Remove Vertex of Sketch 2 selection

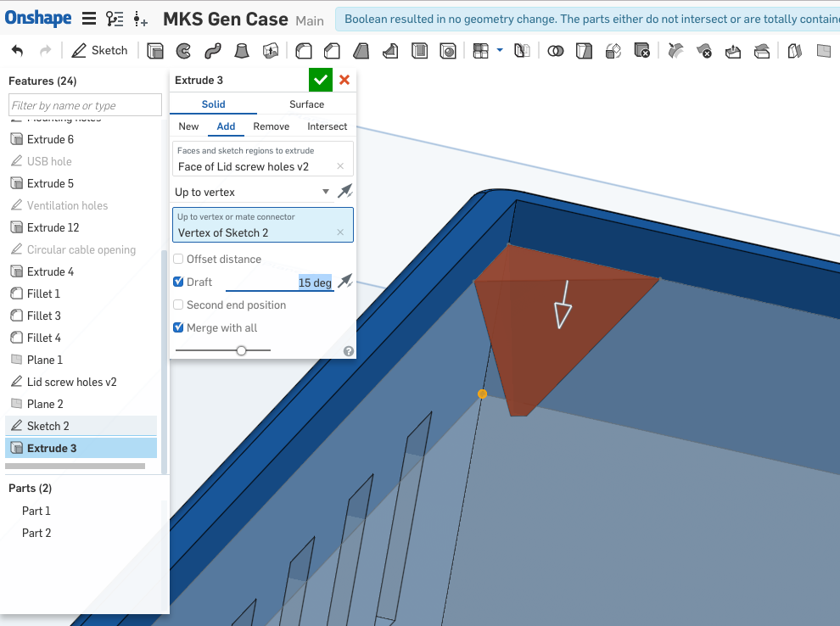(340, 232)
